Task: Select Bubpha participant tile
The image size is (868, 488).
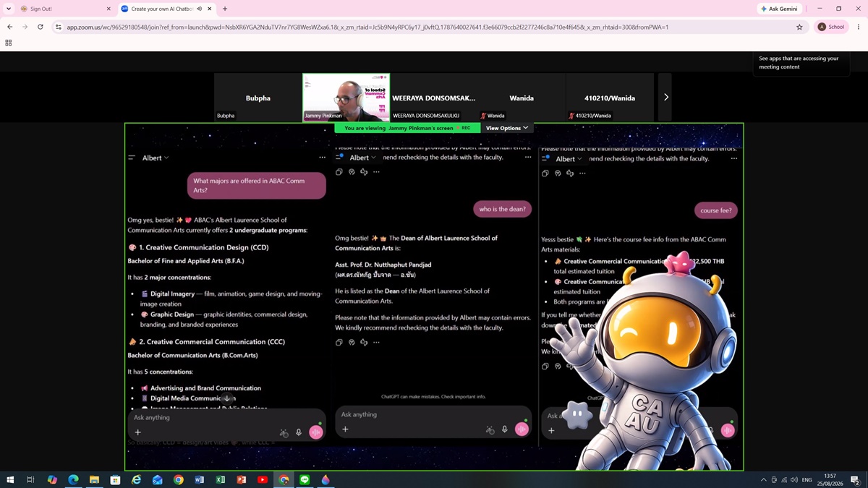Action: pos(258,97)
